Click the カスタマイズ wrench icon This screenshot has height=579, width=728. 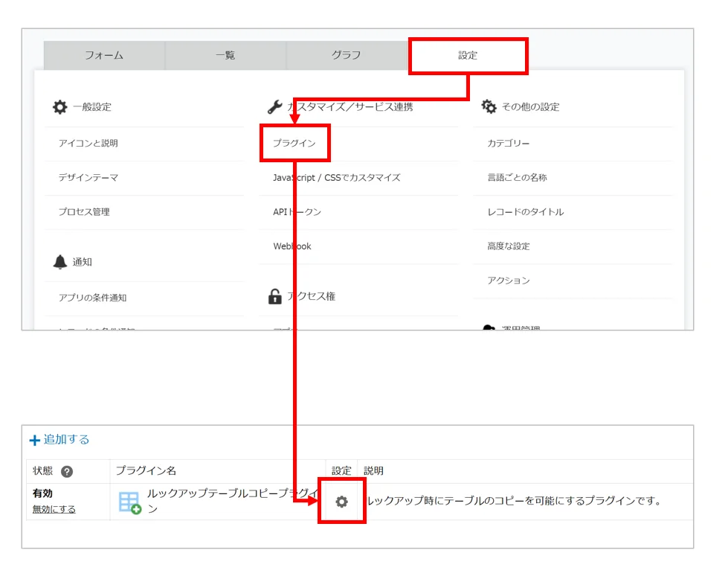pyautogui.click(x=275, y=107)
